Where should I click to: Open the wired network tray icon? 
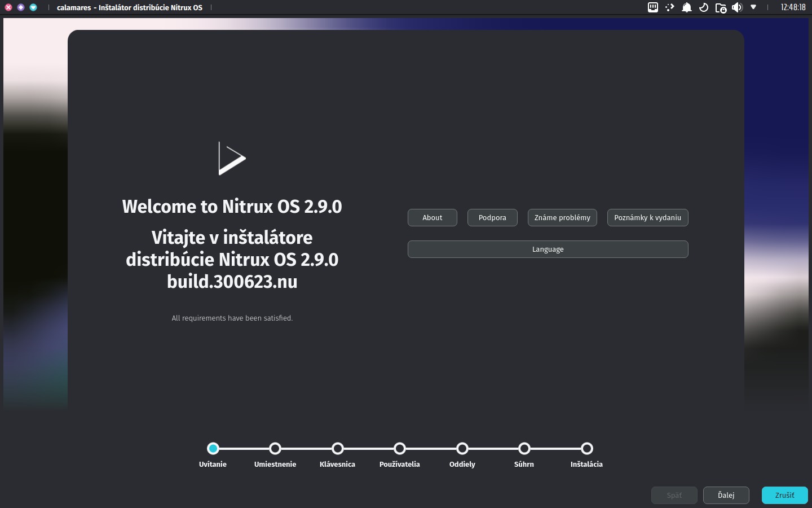(x=652, y=7)
